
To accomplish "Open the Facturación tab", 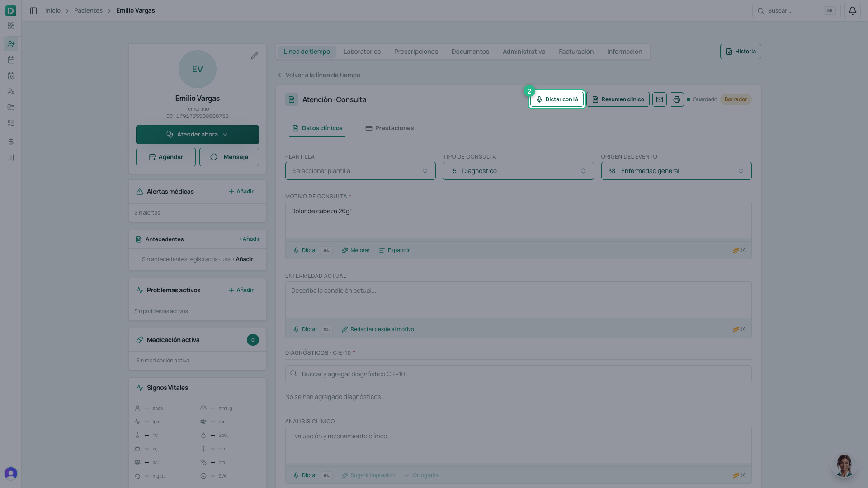I will coord(576,52).
